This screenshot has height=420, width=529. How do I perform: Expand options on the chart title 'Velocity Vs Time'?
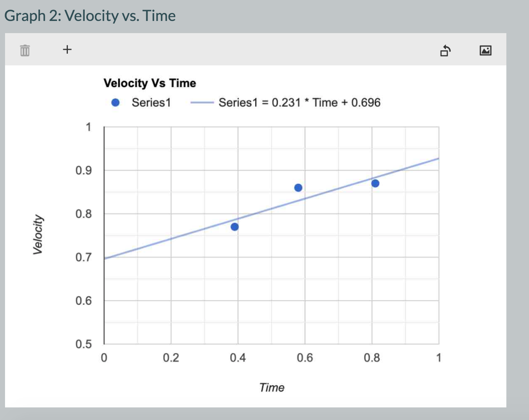point(150,83)
